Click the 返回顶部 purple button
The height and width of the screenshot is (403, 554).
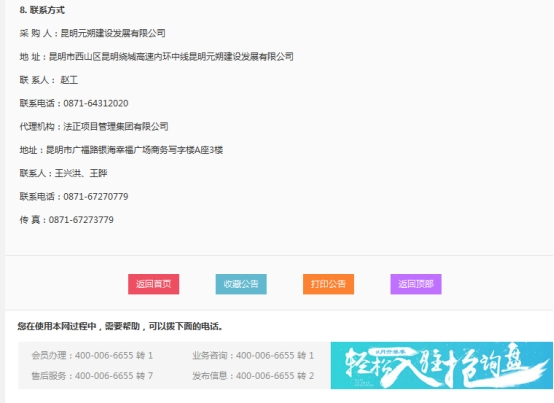point(416,284)
